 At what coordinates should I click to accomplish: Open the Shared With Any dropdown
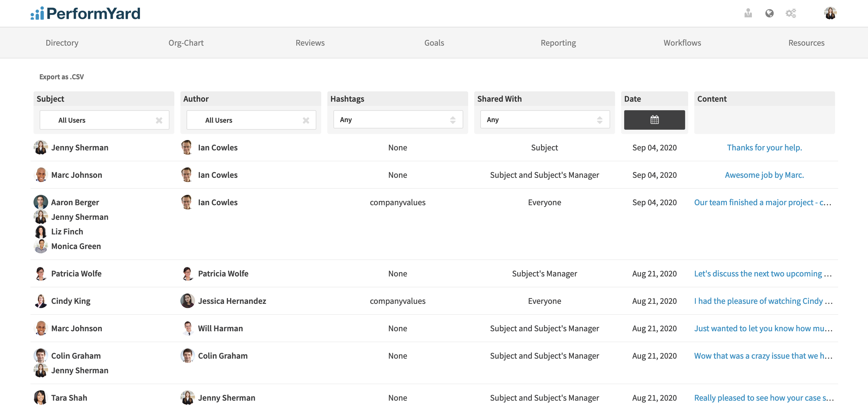(x=545, y=120)
